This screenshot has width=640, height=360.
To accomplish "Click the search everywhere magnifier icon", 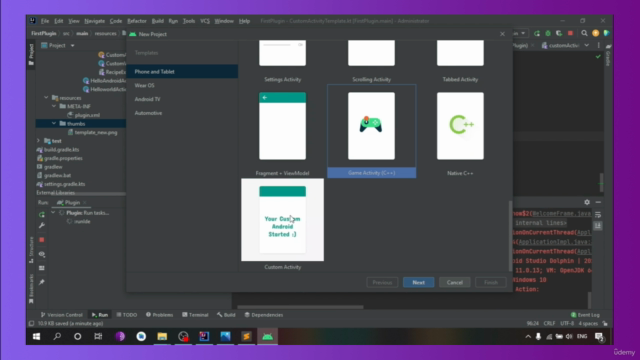I will 584,33.
